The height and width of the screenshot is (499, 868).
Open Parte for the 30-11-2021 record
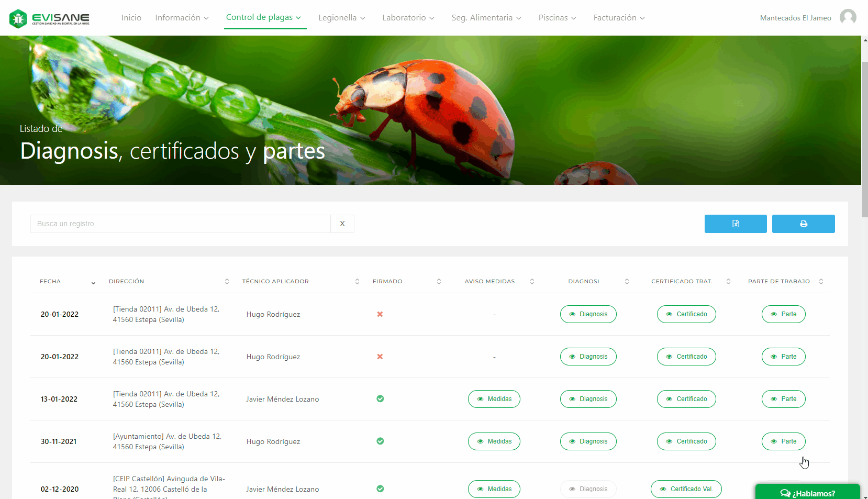(x=783, y=441)
